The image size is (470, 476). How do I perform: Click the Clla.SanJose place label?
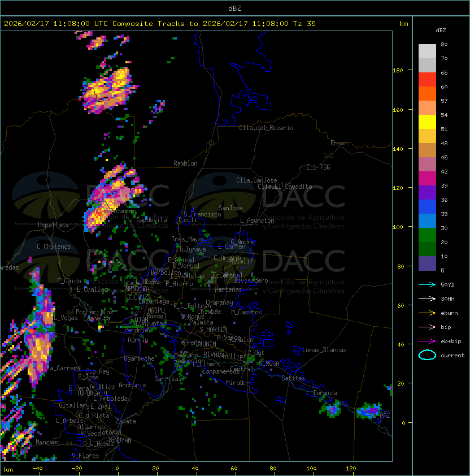256,180
